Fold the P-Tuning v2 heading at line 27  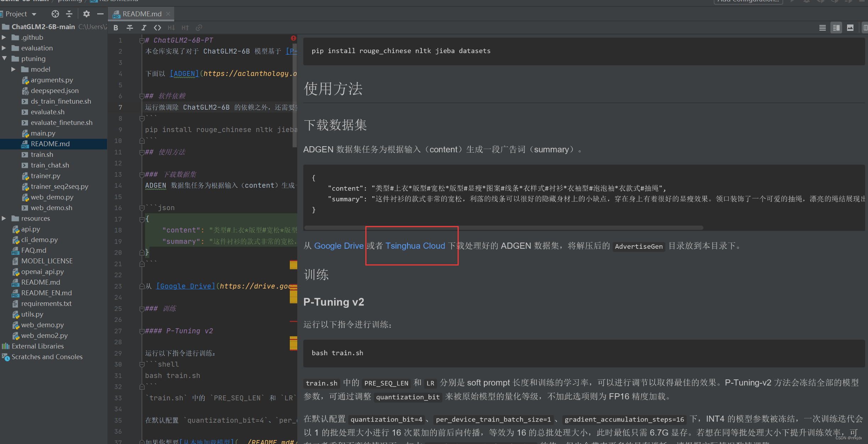click(142, 331)
